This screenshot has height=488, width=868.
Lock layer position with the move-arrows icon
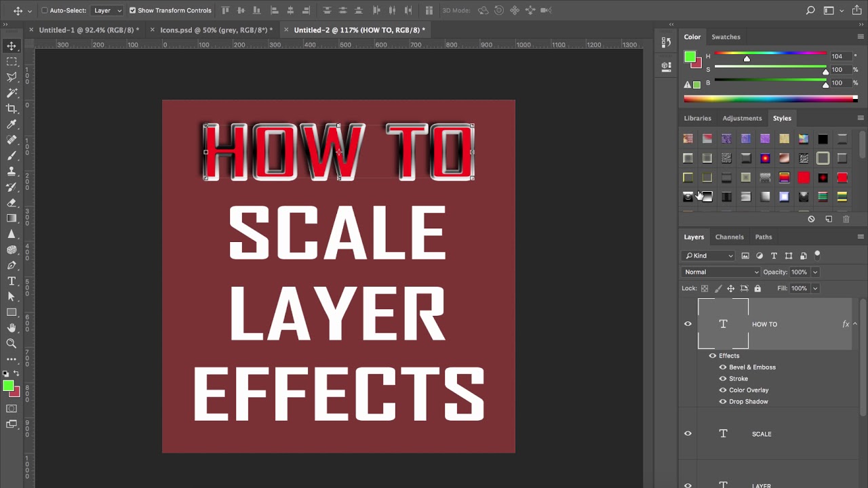[731, 288]
